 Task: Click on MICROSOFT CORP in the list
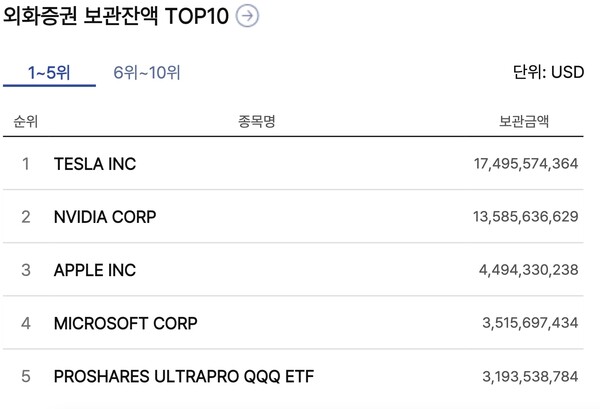tap(125, 323)
